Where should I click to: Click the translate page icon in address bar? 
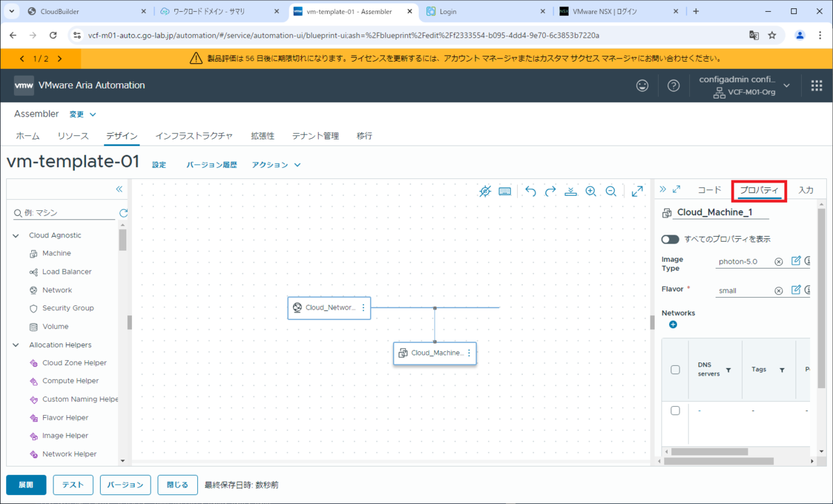(754, 35)
